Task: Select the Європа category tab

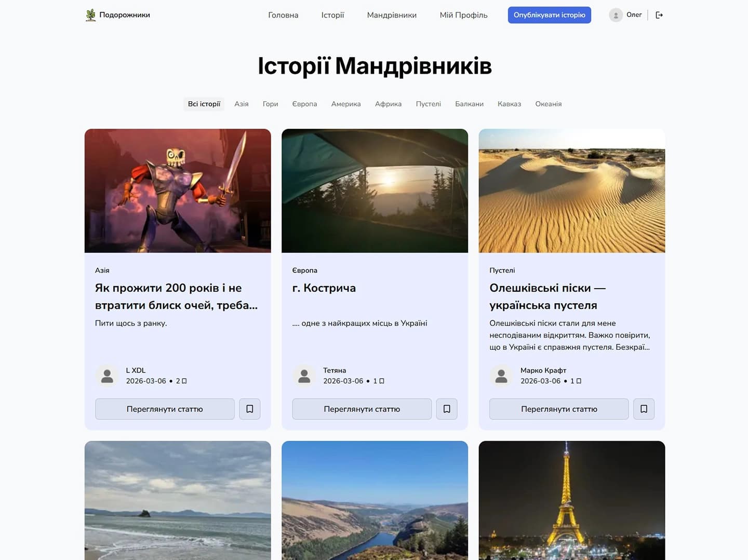Action: click(x=305, y=104)
